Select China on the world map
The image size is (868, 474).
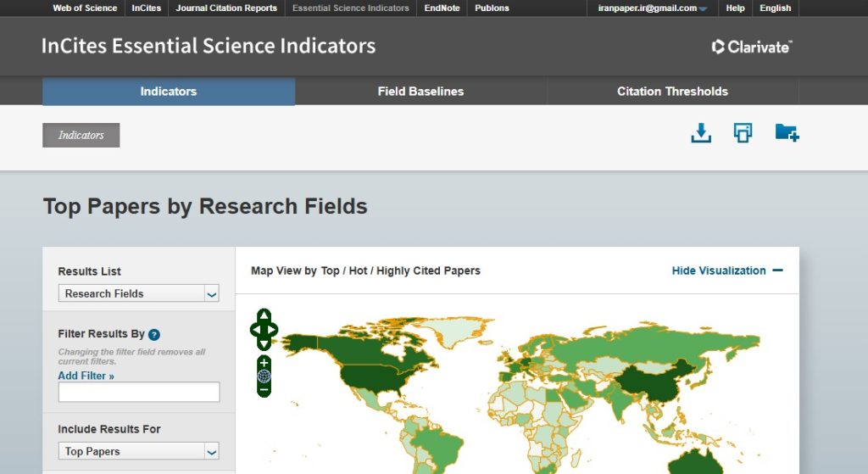click(650, 382)
